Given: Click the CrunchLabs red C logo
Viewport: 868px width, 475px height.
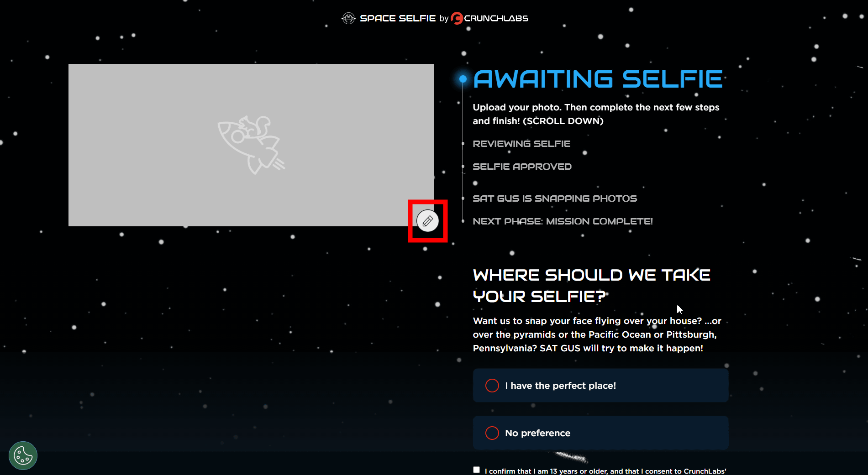Looking at the screenshot, I should 457,18.
